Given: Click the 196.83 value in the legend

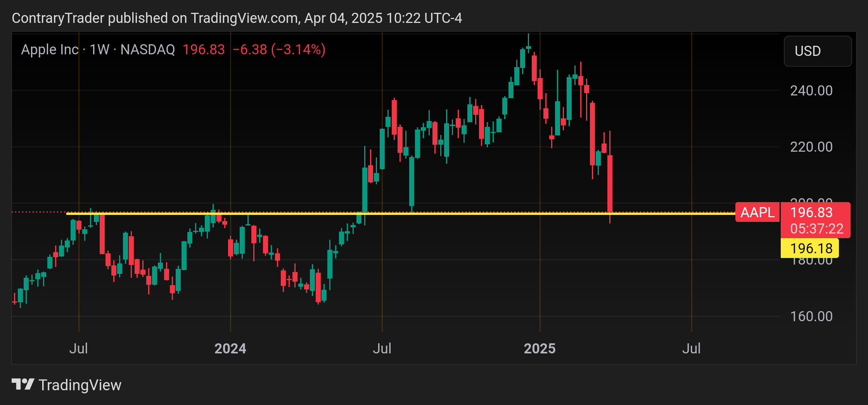Looking at the screenshot, I should 204,50.
